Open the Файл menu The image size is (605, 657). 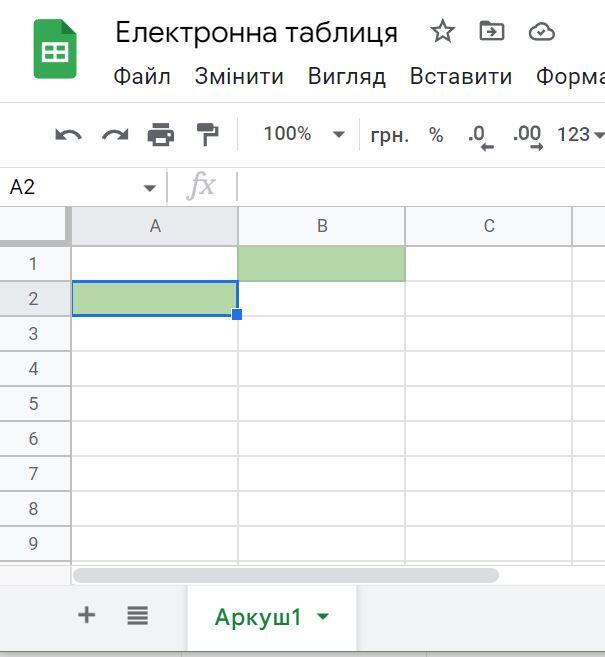point(142,77)
